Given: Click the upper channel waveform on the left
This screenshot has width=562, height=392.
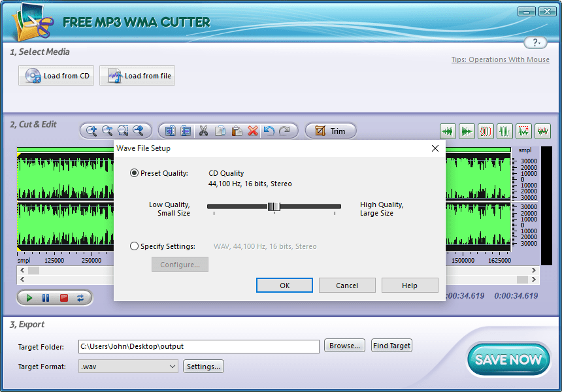Looking at the screenshot, I should 65,177.
